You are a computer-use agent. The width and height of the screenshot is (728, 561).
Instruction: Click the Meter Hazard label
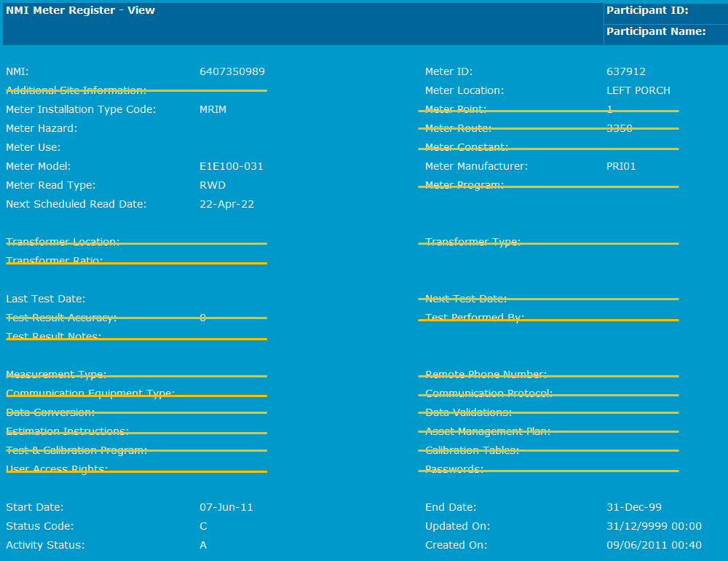click(x=41, y=128)
